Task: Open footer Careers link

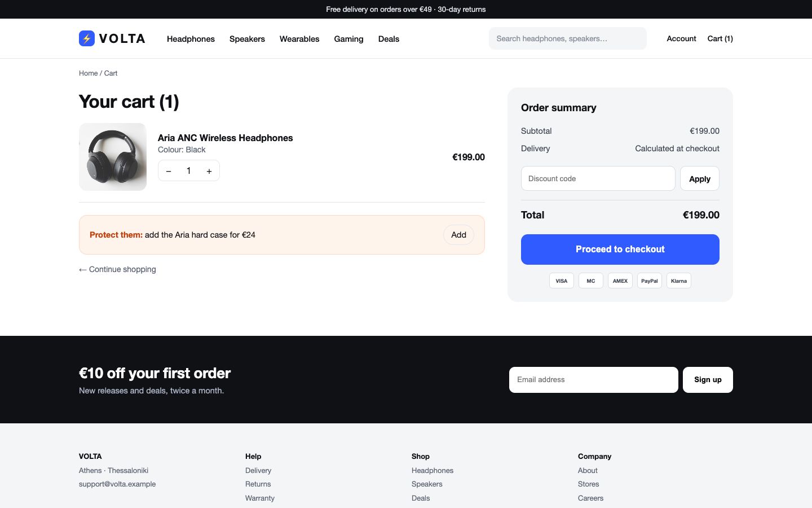Action: click(x=590, y=498)
